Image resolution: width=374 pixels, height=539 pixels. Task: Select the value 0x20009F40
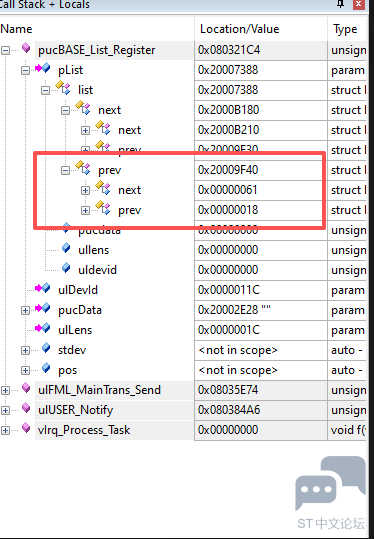point(228,170)
